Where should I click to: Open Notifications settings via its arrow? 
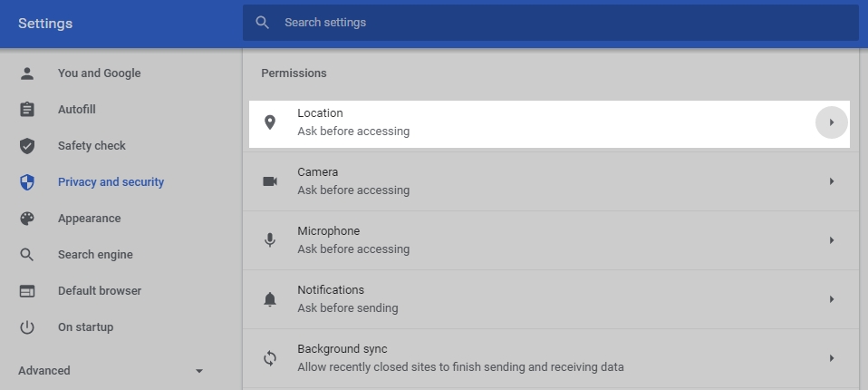pyautogui.click(x=832, y=299)
